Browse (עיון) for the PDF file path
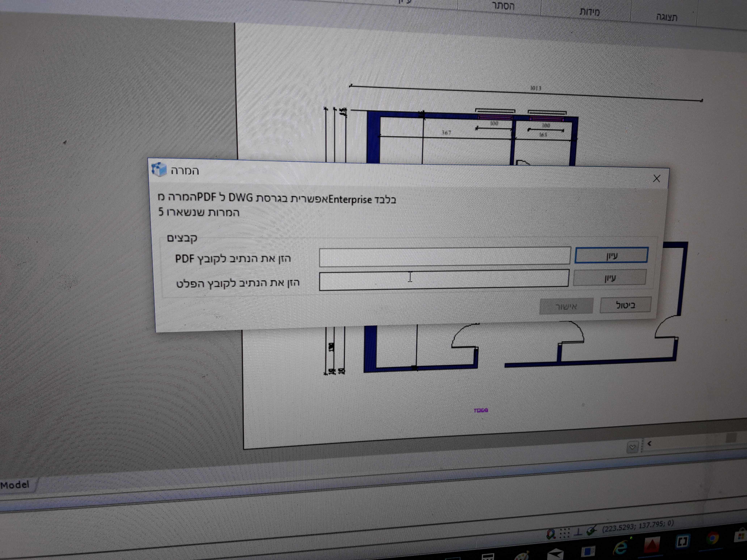 (611, 256)
